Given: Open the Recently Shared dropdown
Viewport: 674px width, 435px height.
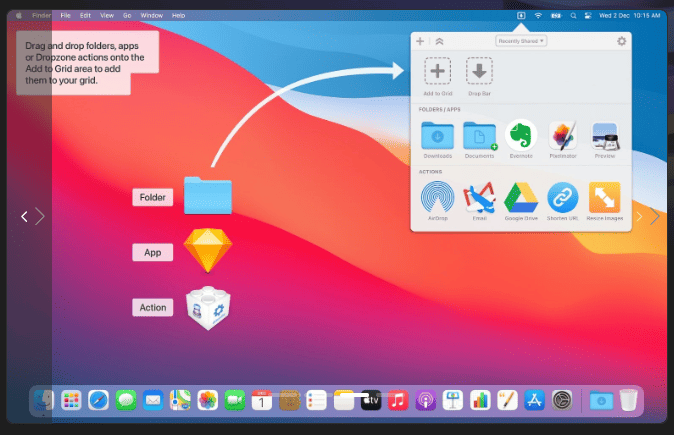Looking at the screenshot, I should coord(521,41).
